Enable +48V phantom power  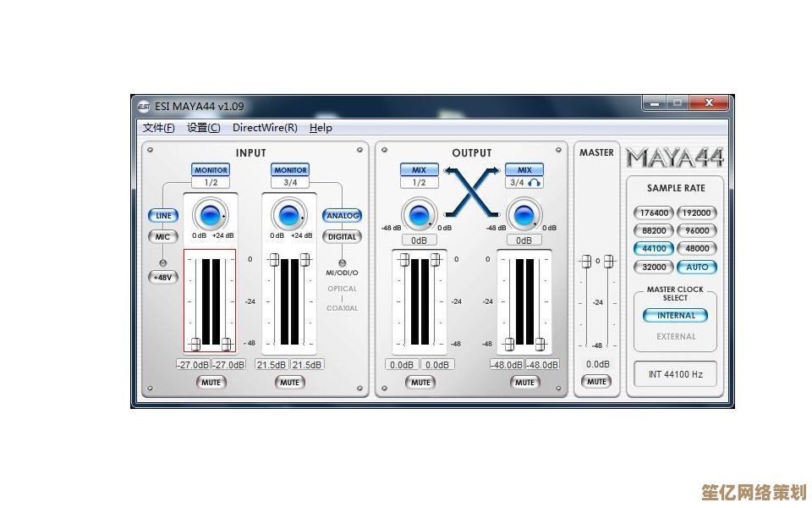(163, 278)
